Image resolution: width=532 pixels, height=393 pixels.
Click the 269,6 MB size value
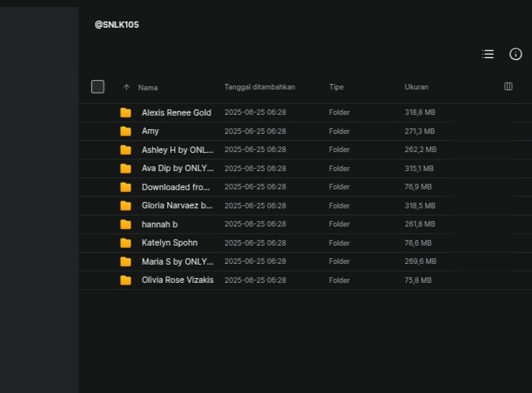(420, 261)
